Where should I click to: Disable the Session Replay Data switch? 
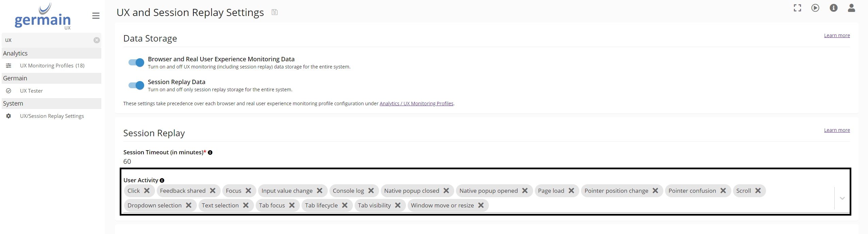(136, 85)
